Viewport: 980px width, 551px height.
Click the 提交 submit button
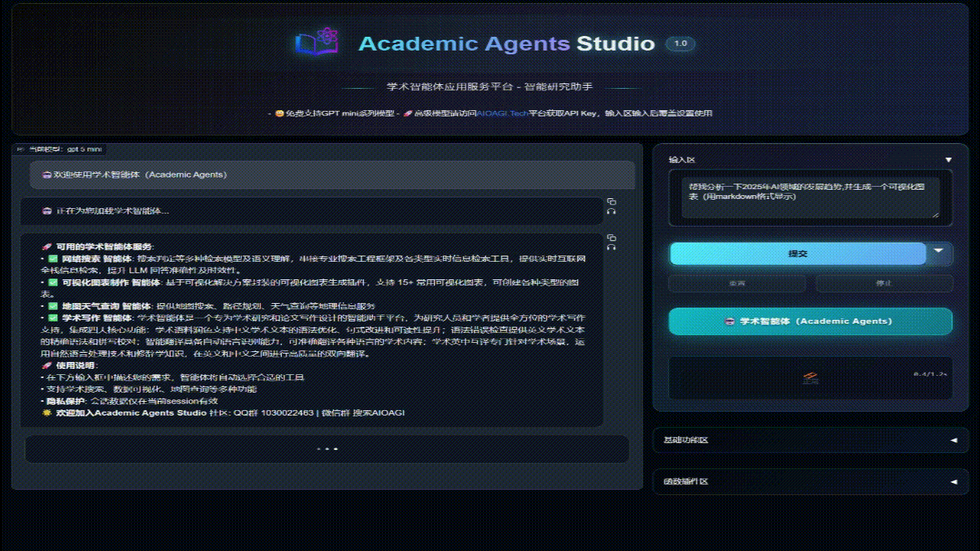pos(798,253)
